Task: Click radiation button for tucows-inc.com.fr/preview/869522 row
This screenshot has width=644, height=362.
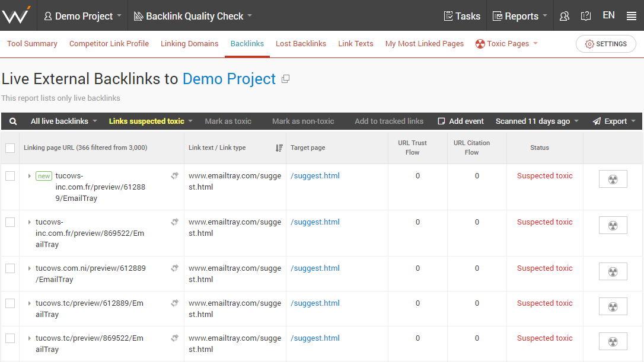Action: coord(613,225)
